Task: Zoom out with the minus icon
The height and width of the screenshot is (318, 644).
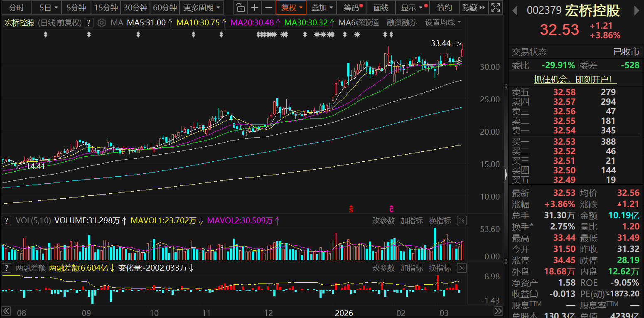Action: pos(269,7)
